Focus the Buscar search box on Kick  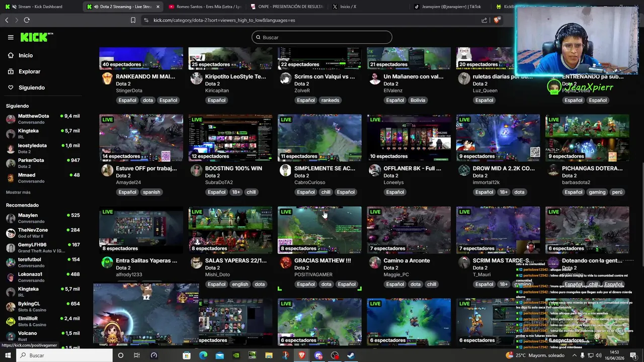point(322,37)
